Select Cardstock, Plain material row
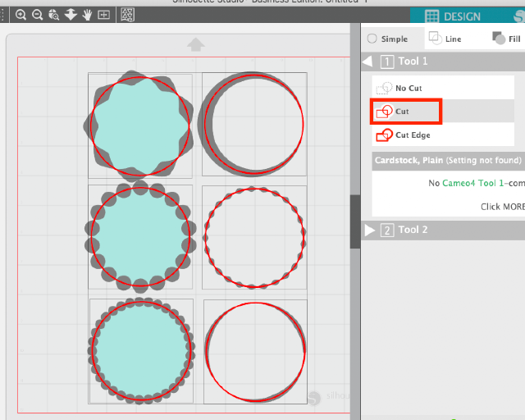The image size is (525, 420). (449, 161)
